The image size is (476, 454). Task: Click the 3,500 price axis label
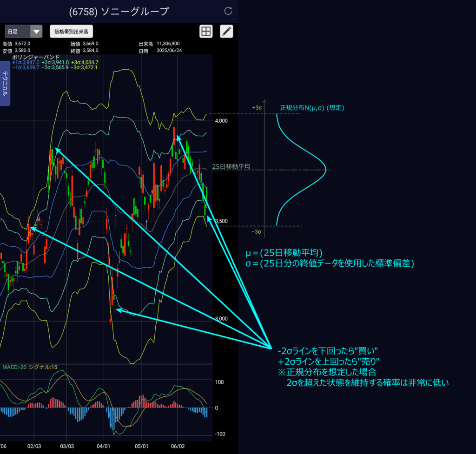(221, 221)
